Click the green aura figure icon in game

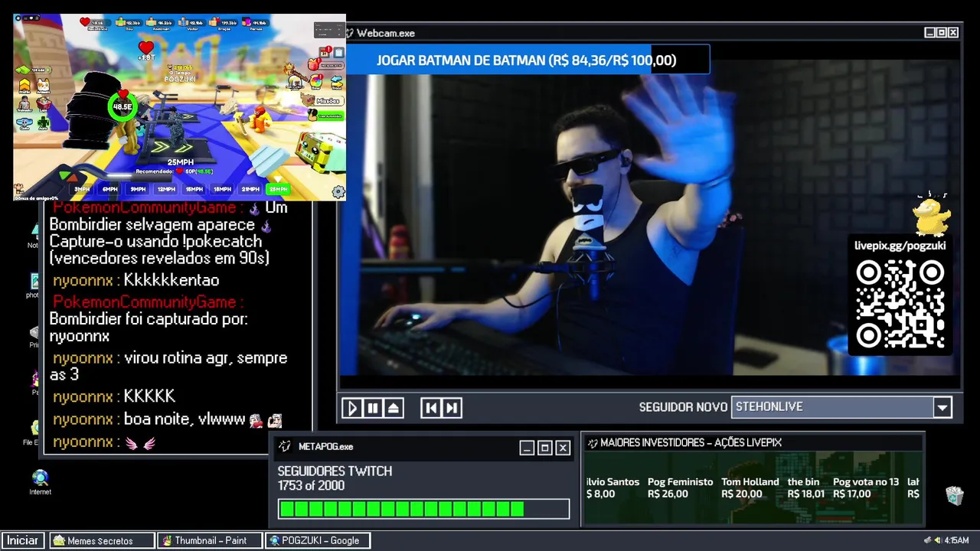43,122
